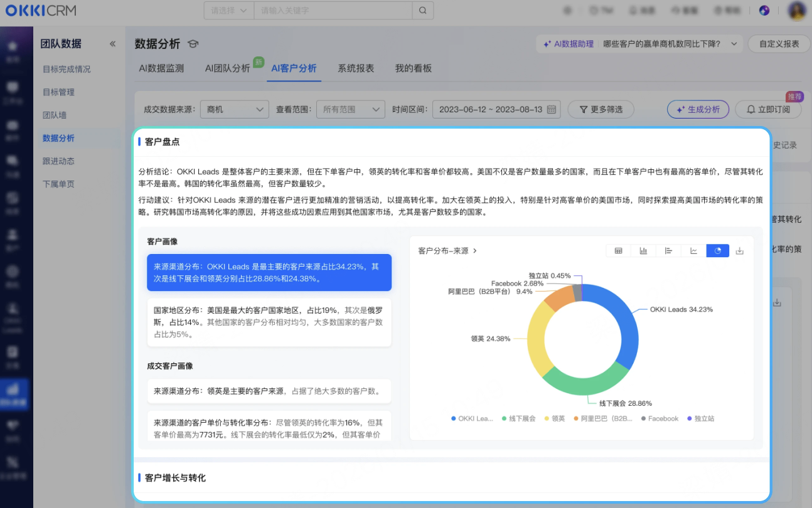The width and height of the screenshot is (812, 508).
Task: Click the magnifier search icon in top bar
Action: pos(422,11)
